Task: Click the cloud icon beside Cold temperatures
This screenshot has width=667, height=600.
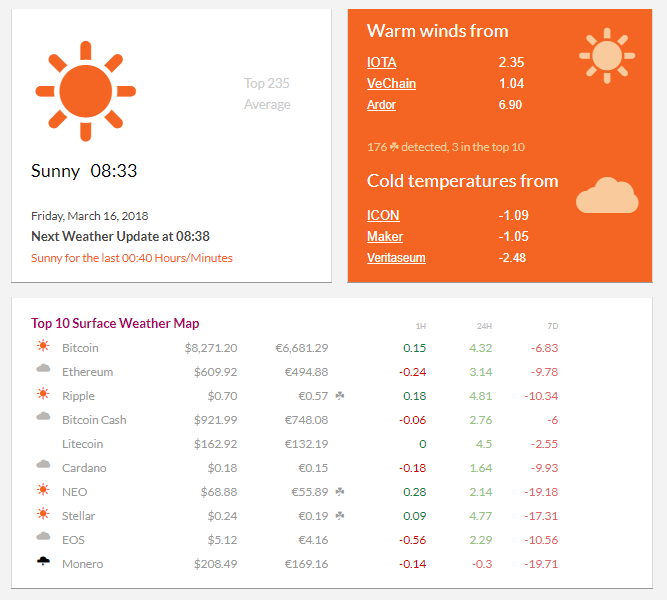Action: (x=607, y=195)
